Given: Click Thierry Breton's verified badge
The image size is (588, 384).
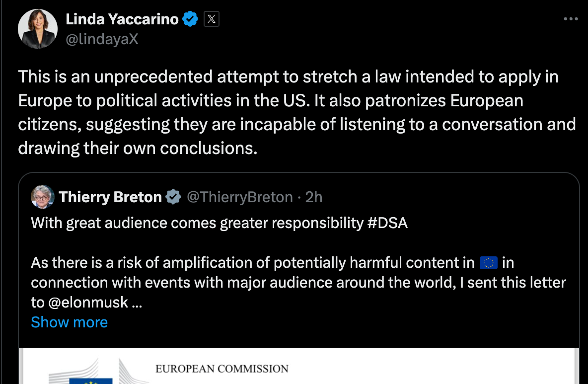Looking at the screenshot, I should click(173, 197).
